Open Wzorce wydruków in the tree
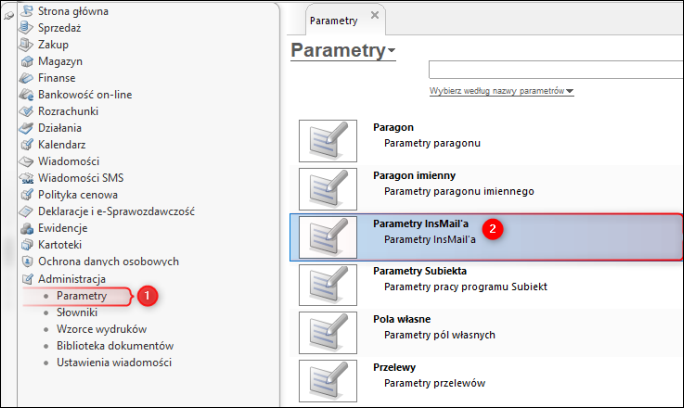This screenshot has height=408, width=684. pyautogui.click(x=101, y=329)
